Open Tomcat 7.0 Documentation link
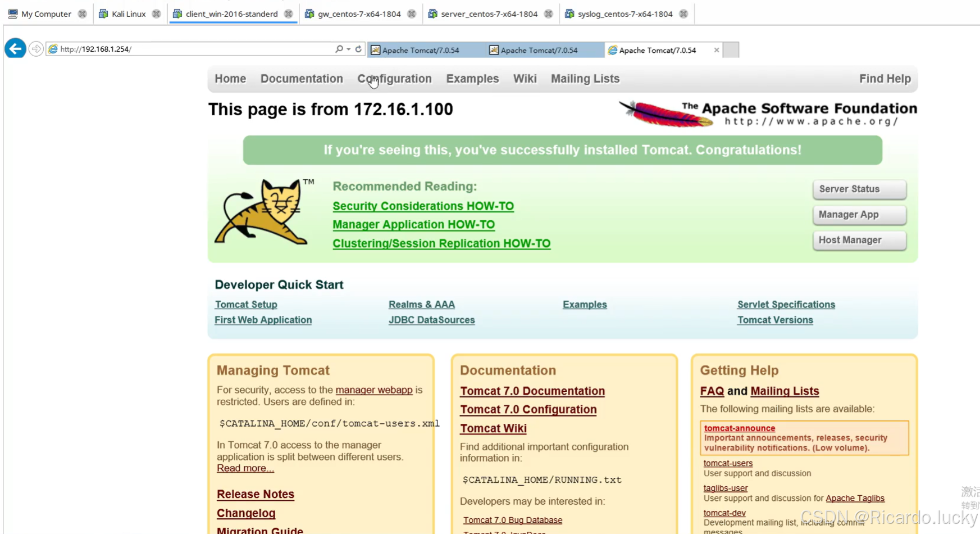980x534 pixels. point(532,391)
